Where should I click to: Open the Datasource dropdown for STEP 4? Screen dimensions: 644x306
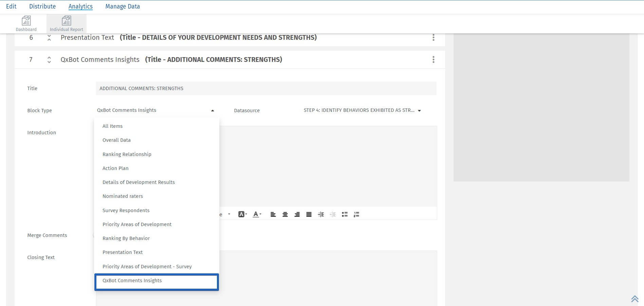419,110
